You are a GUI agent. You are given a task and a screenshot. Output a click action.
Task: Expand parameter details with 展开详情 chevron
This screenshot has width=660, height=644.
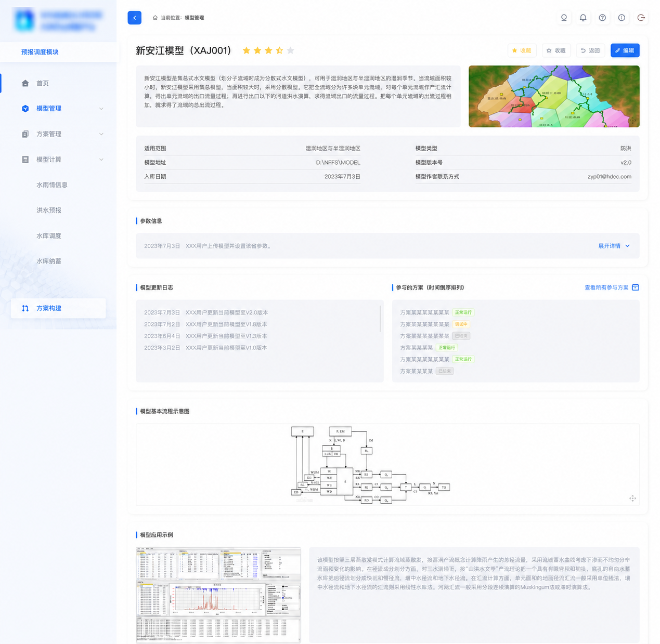click(x=628, y=246)
